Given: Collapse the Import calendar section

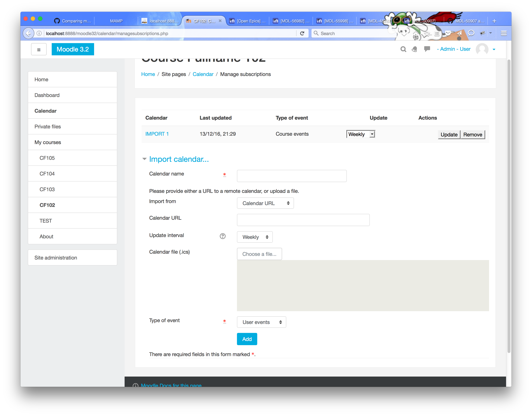Looking at the screenshot, I should click(145, 159).
